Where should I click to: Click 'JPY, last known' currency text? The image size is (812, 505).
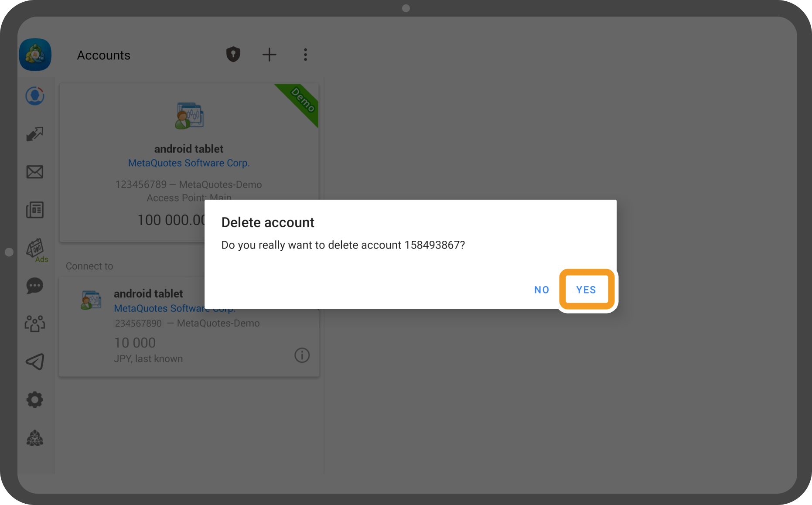148,358
